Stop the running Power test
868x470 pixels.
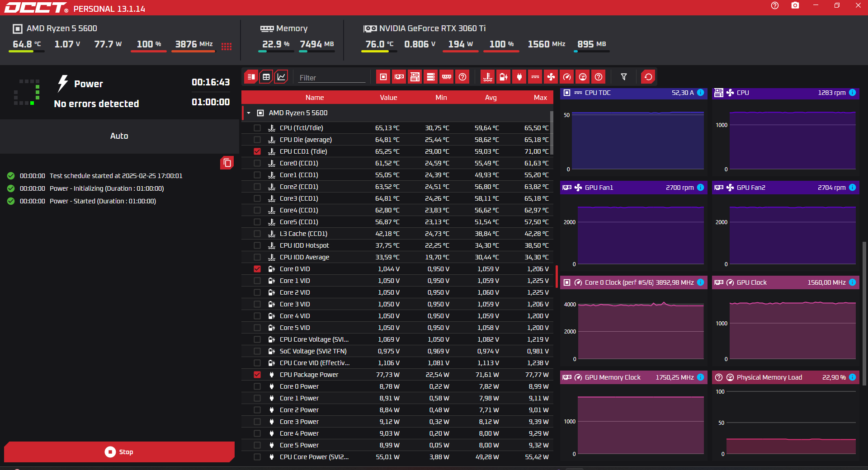(119, 452)
